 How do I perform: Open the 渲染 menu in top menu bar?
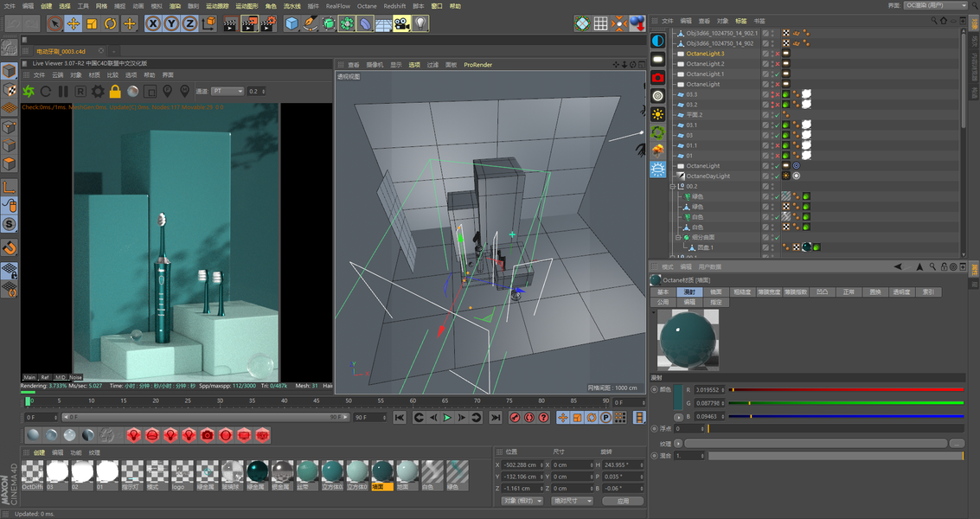[x=175, y=6]
